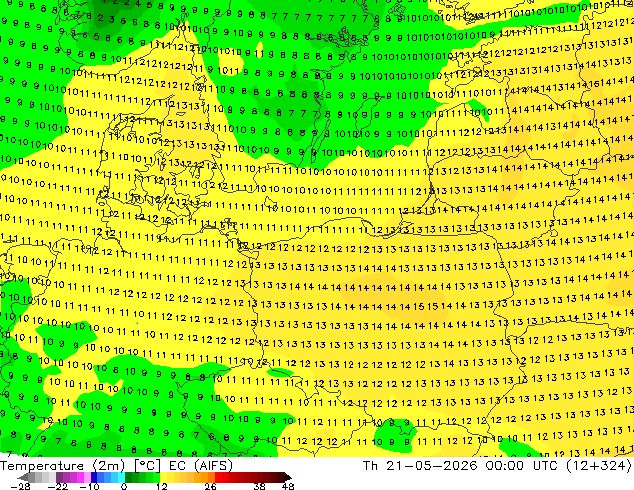Image resolution: width=634 pixels, height=490 pixels.
Task: Click the "[°C]" unit label
Action: 147,466
